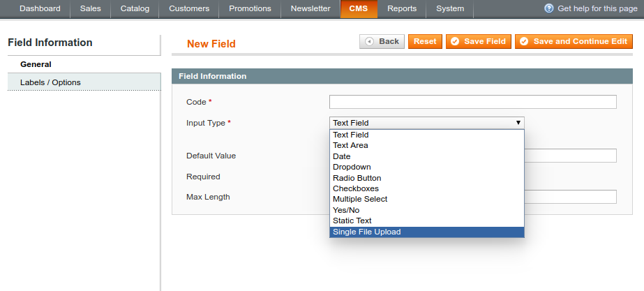Image resolution: width=644 pixels, height=291 pixels.
Task: Click the Code text field
Action: pyautogui.click(x=472, y=102)
